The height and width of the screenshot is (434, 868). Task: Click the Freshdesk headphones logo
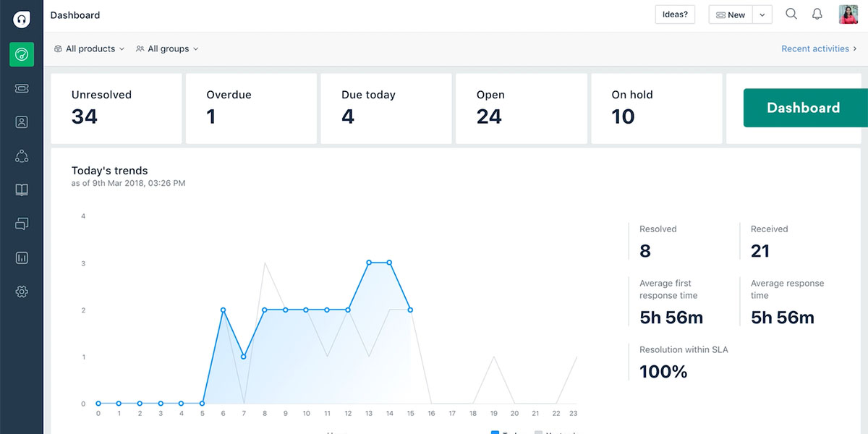point(22,20)
